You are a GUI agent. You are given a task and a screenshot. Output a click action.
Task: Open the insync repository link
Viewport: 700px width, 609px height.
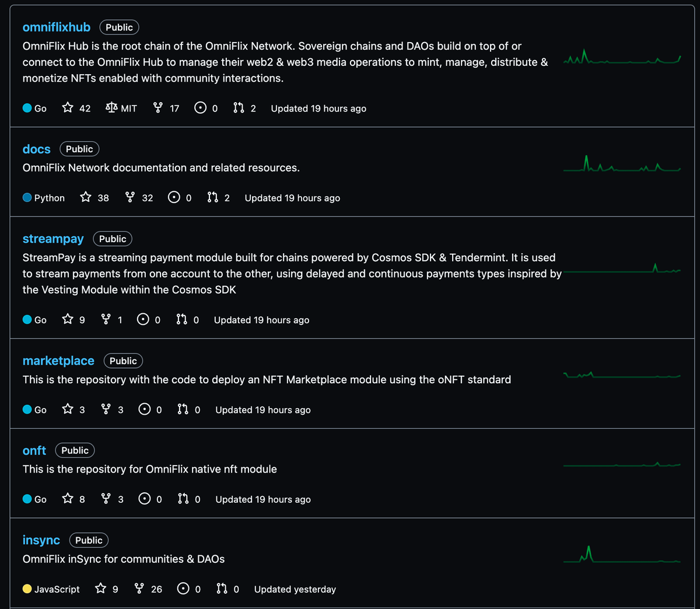pyautogui.click(x=41, y=541)
